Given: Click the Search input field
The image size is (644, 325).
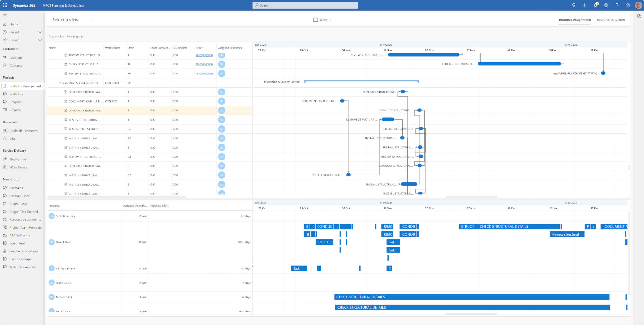Looking at the screenshot, I should pyautogui.click(x=305, y=5).
